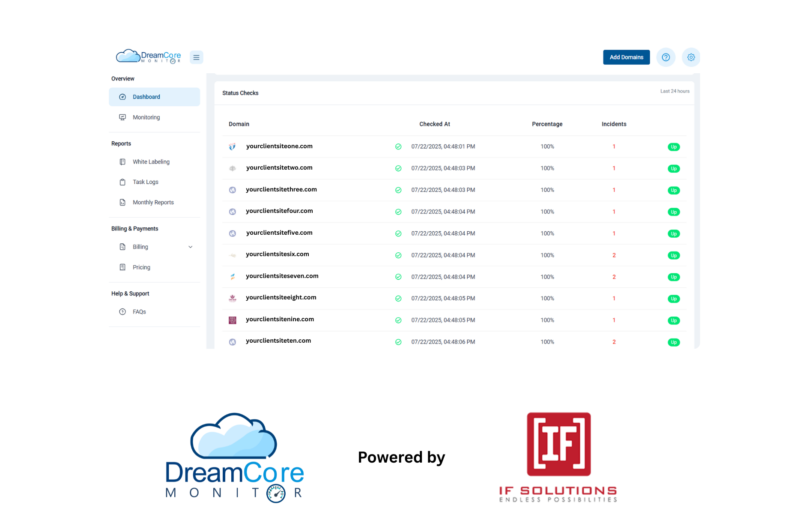Open the help question mark icon
The height and width of the screenshot is (532, 803).
[x=666, y=57]
